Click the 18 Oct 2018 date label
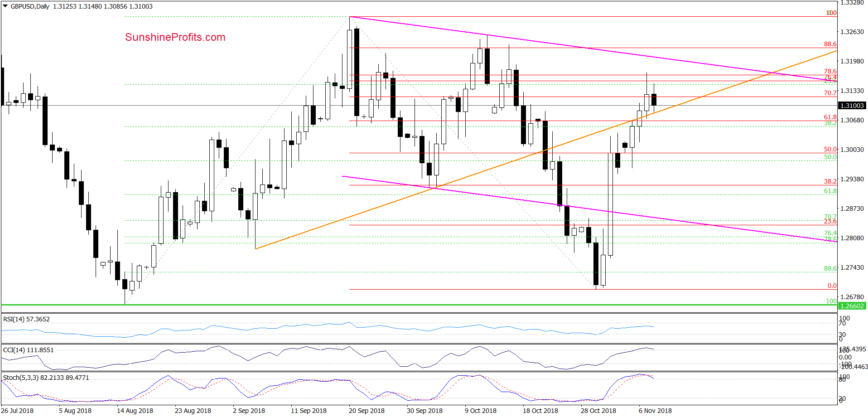 click(540, 411)
